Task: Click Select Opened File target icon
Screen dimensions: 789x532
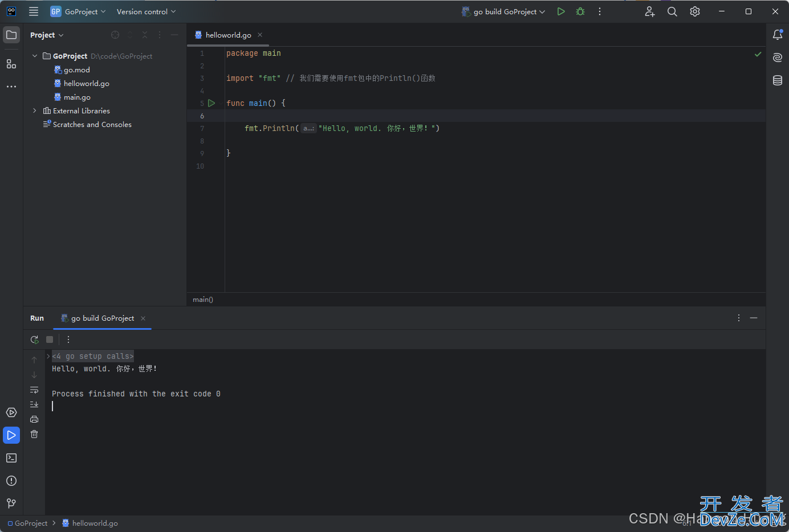Action: click(x=115, y=35)
